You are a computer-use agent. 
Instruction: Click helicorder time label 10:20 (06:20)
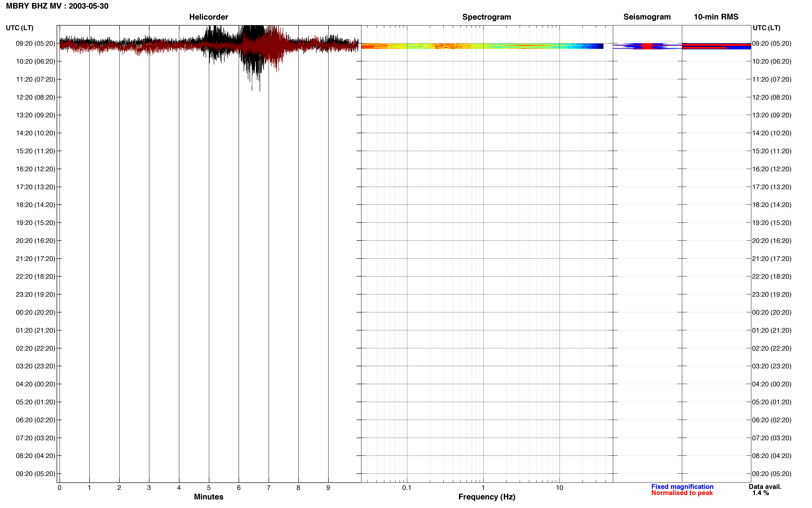pyautogui.click(x=36, y=61)
